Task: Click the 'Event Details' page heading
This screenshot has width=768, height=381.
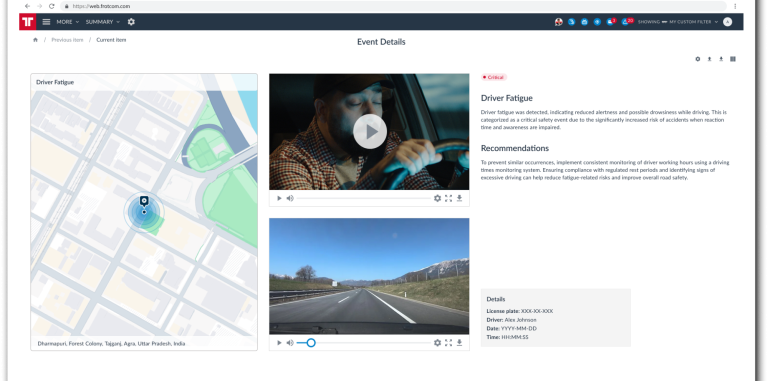Action: [x=381, y=42]
